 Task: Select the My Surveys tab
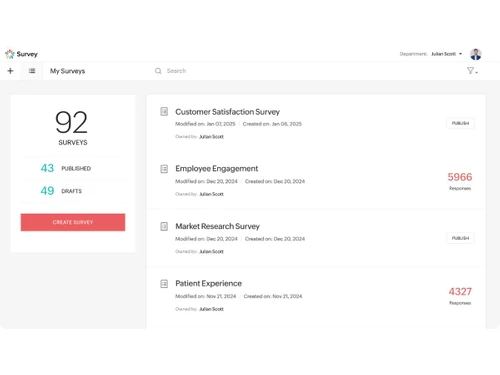click(x=67, y=71)
